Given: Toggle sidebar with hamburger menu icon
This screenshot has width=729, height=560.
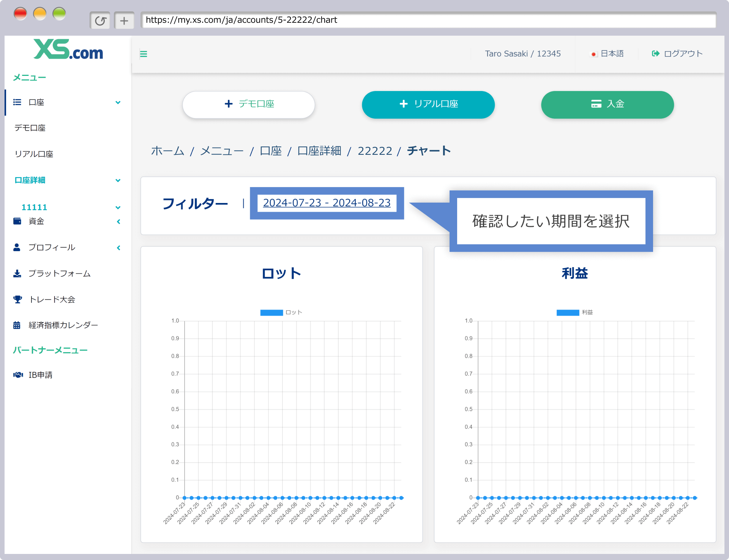Looking at the screenshot, I should coord(144,54).
